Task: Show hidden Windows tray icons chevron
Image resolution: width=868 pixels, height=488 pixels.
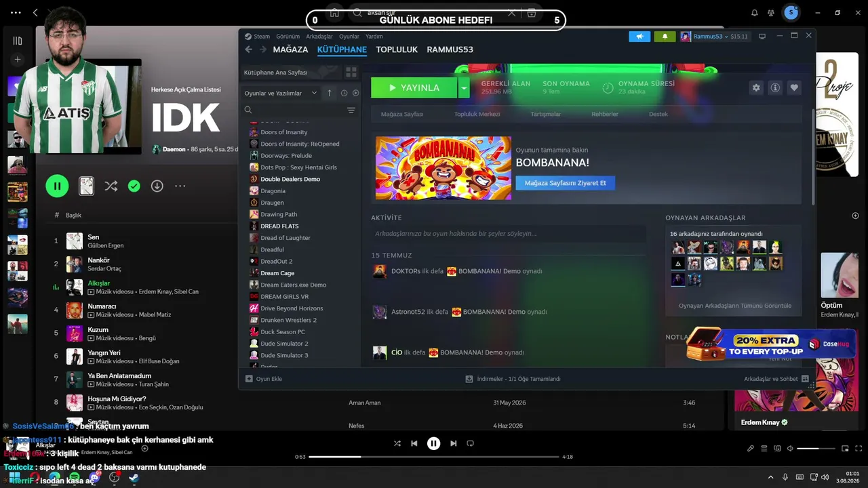Action: pos(770,477)
